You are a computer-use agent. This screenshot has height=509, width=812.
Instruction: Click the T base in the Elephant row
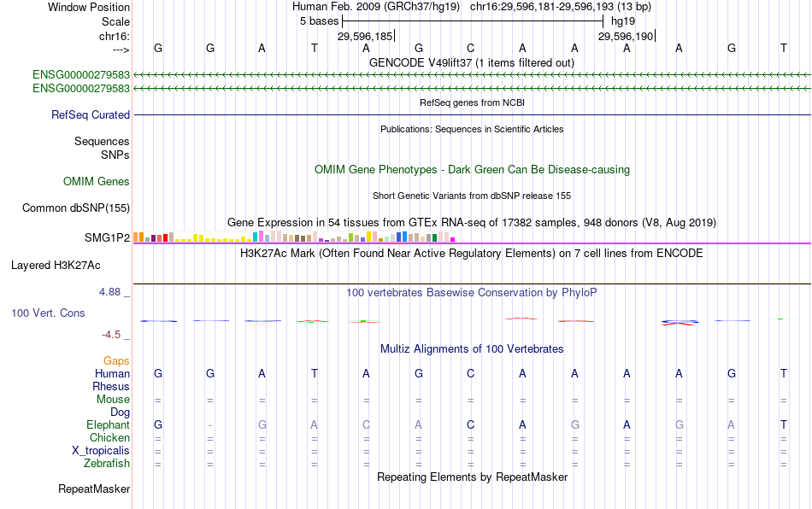click(784, 424)
